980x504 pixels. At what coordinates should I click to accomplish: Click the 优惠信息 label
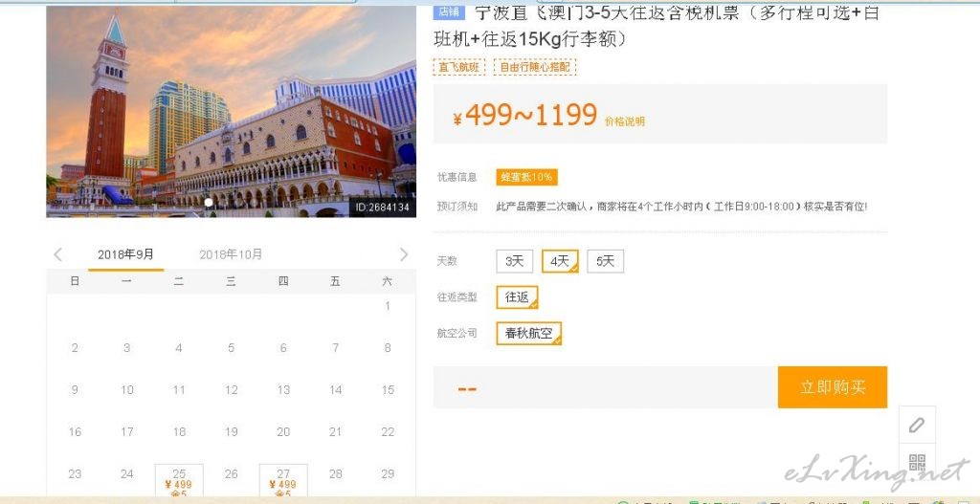457,177
